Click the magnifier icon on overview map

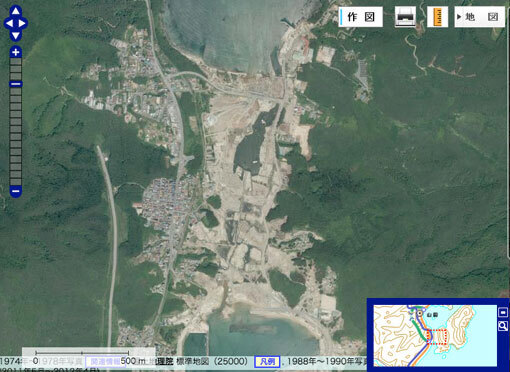pyautogui.click(x=503, y=326)
